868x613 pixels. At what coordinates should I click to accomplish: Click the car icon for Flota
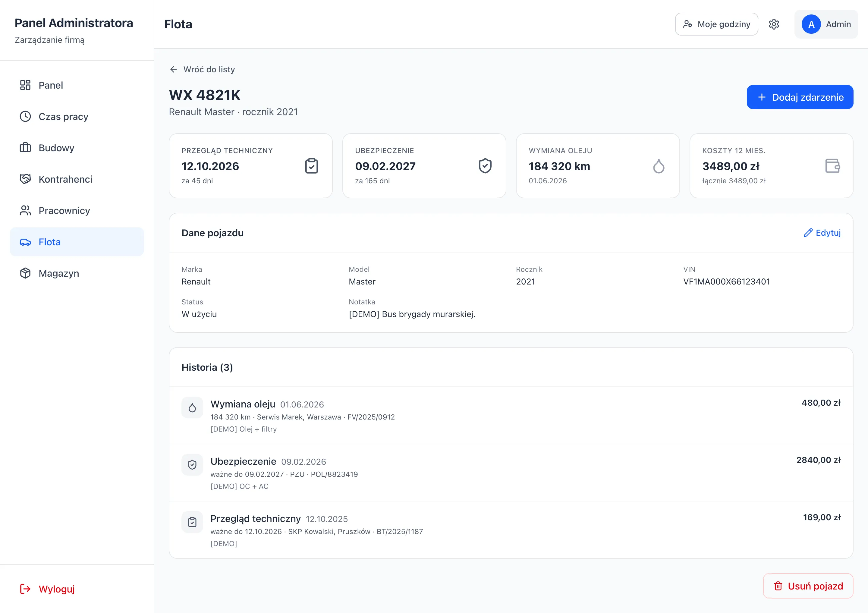coord(25,242)
